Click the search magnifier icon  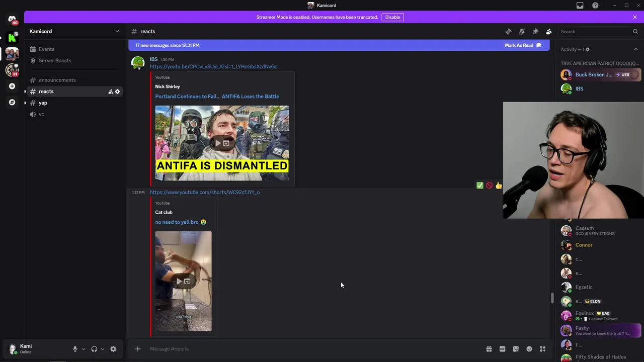point(635,31)
